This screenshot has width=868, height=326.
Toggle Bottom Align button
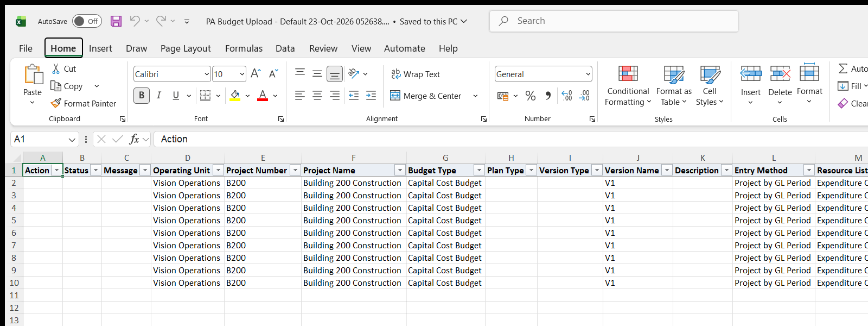click(335, 73)
